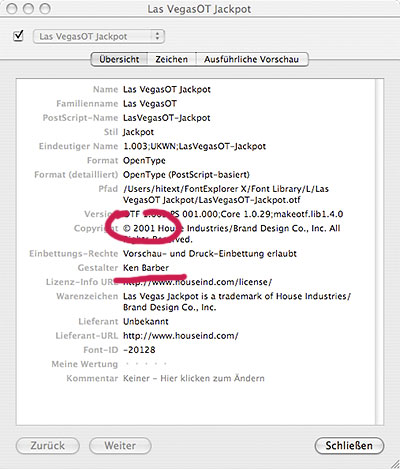This screenshot has width=400, height=469.
Task: Click the Weiter button
Action: [120, 446]
